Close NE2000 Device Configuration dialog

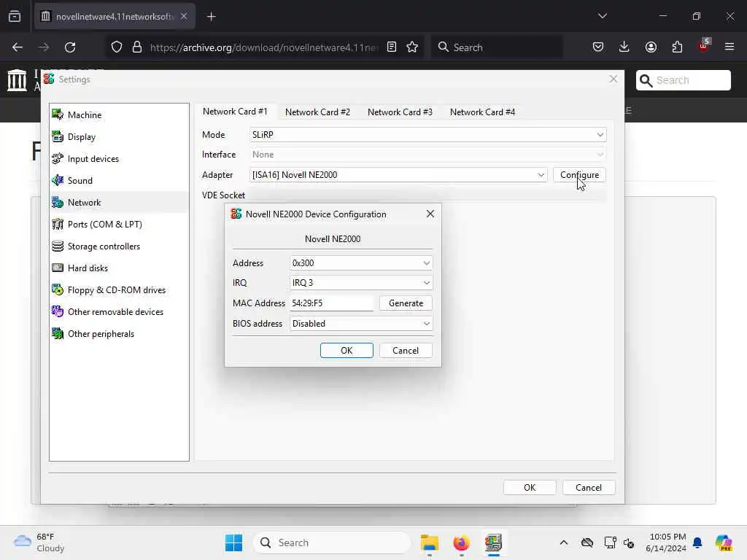[430, 214]
